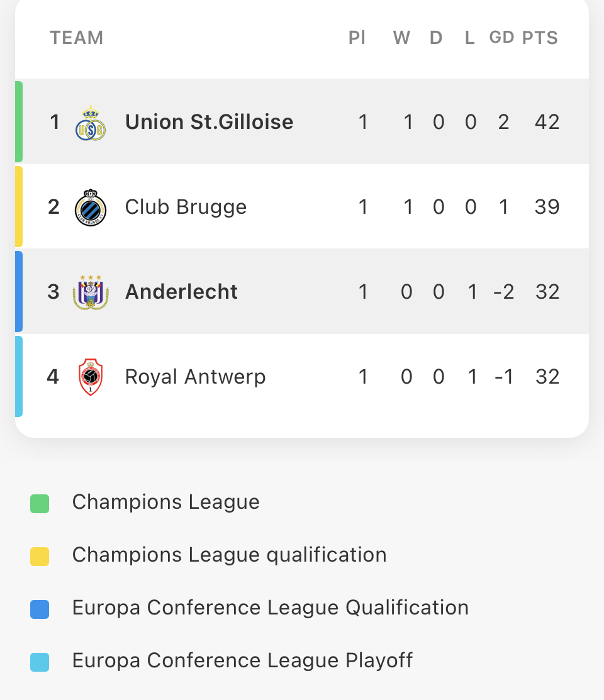Screen dimensions: 604x700
Task: Click the Pl column header
Action: coord(357,38)
